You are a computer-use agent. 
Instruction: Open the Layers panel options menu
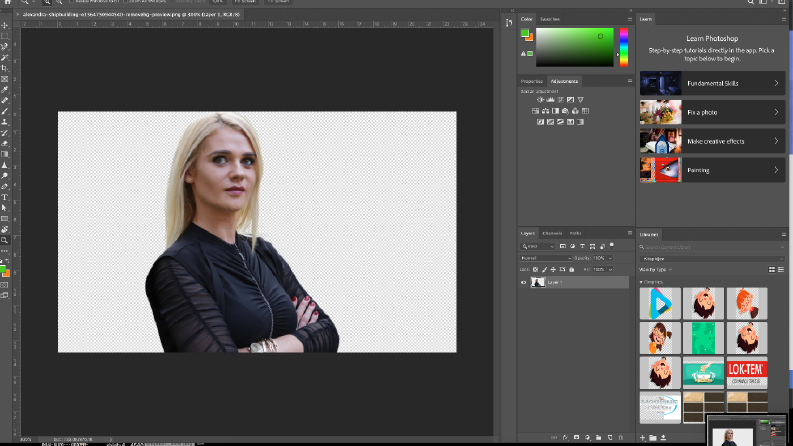630,233
